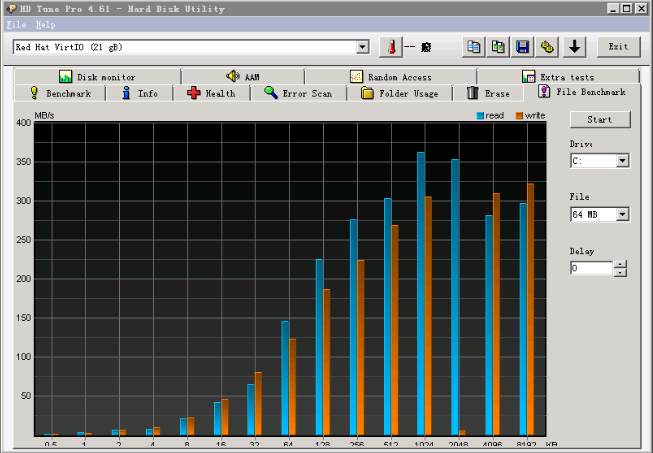
Task: Switch to the Random Access tab
Action: (391, 77)
